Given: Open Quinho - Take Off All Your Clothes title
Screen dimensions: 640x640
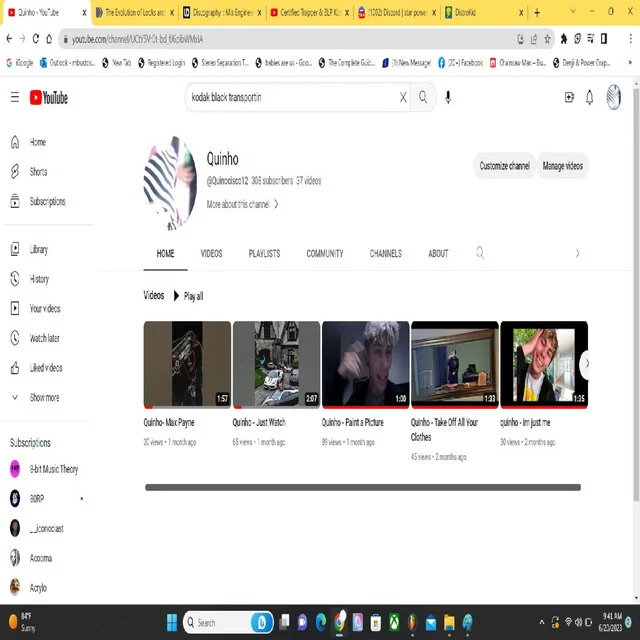Looking at the screenshot, I should tap(444, 429).
